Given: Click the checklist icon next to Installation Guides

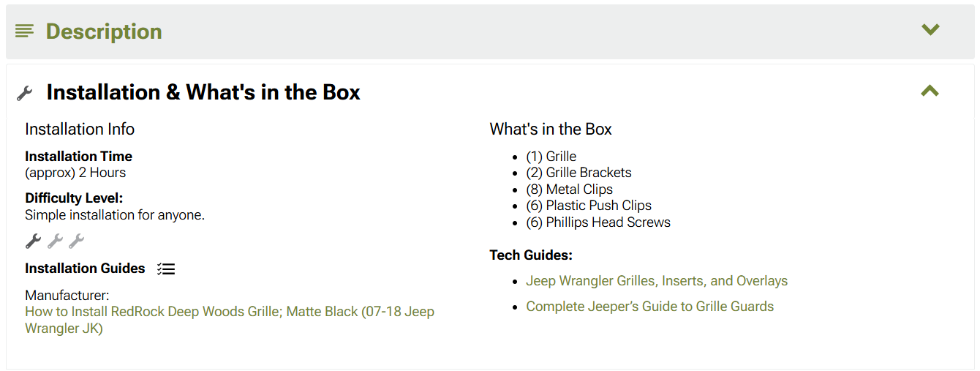Looking at the screenshot, I should point(166,269).
